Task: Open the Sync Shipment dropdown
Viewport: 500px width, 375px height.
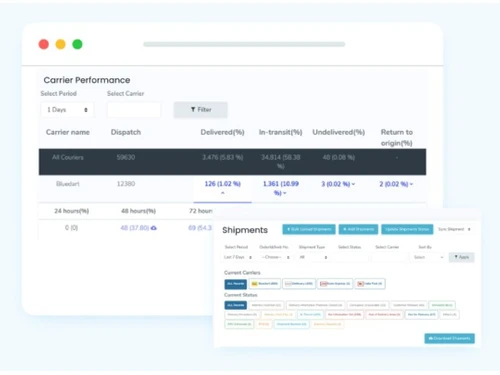Action: pyautogui.click(x=454, y=229)
